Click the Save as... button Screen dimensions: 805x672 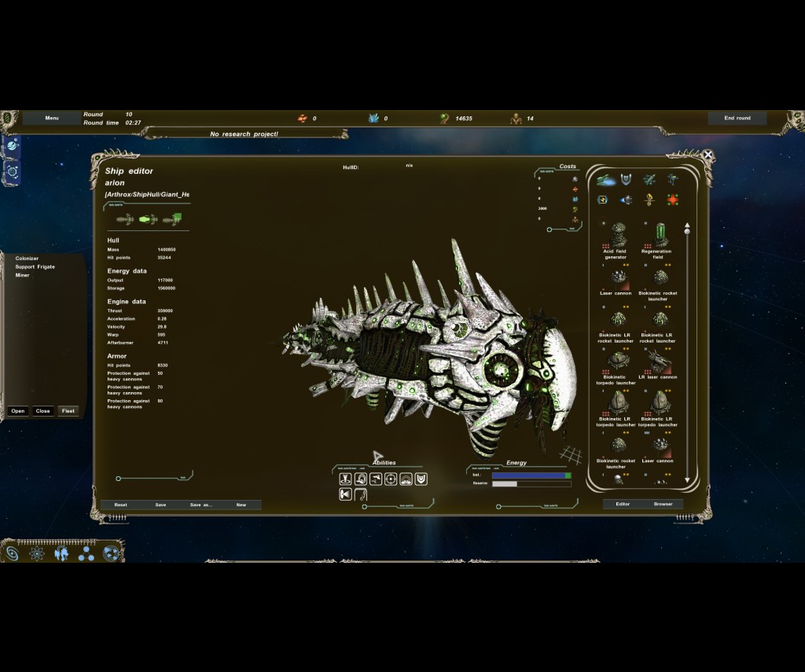click(x=200, y=505)
